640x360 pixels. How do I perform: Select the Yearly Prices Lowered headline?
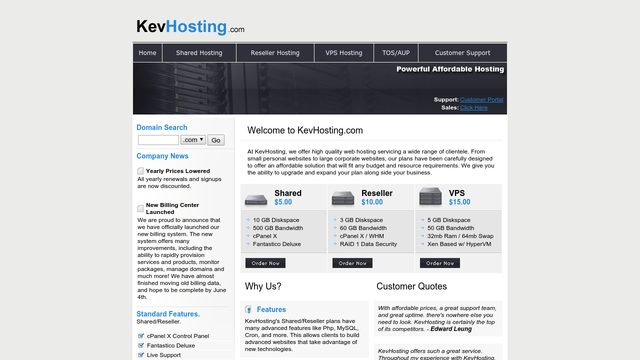(178, 171)
